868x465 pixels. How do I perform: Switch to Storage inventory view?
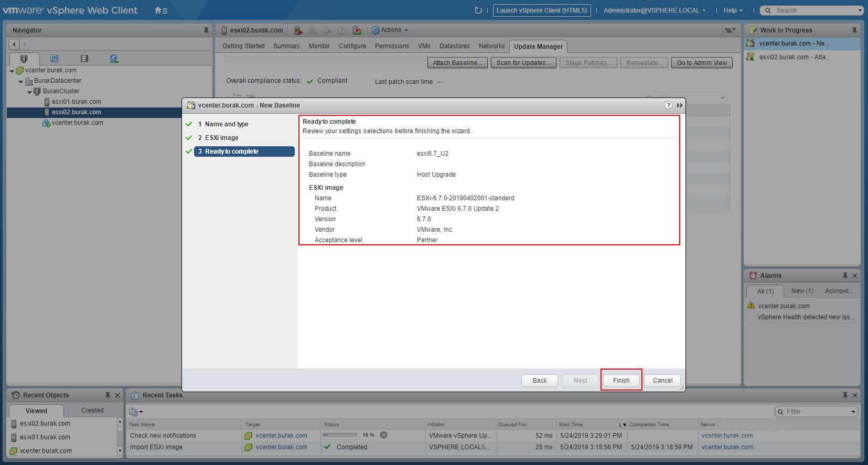pyautogui.click(x=84, y=59)
